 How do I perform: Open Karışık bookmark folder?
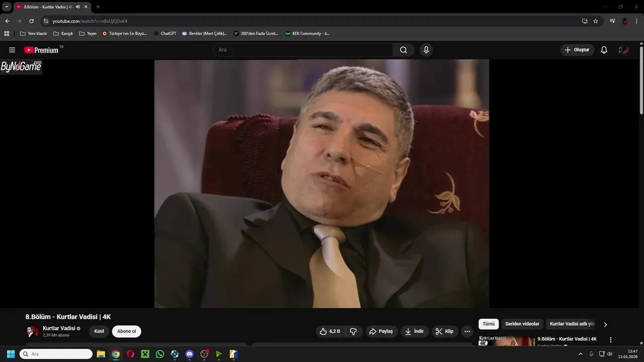pyautogui.click(x=63, y=34)
